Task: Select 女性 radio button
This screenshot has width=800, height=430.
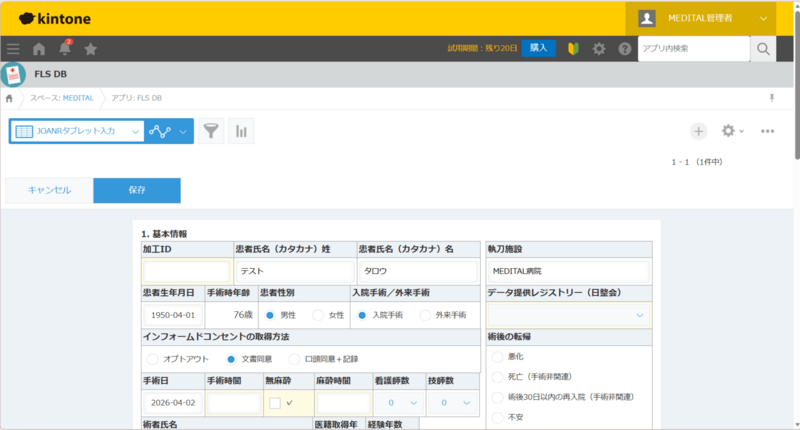Action: (x=318, y=315)
